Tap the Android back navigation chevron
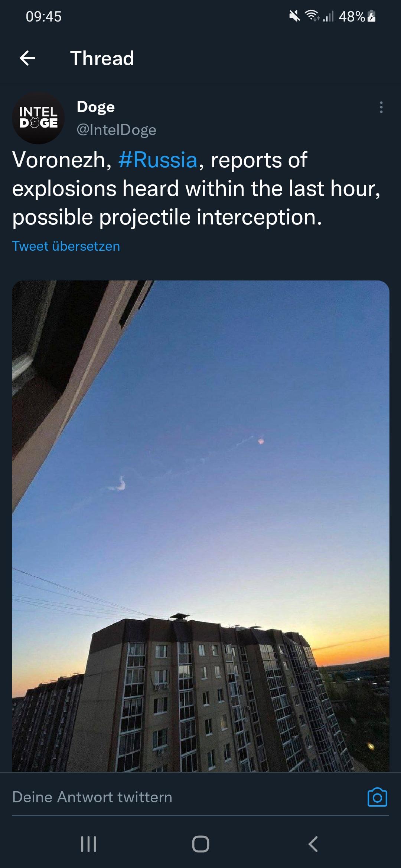401x868 pixels. (313, 844)
